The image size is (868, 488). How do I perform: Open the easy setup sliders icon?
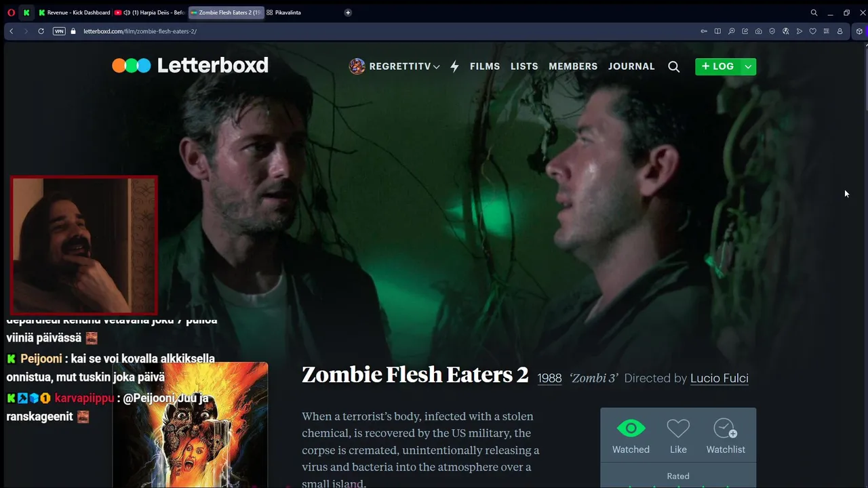pyautogui.click(x=826, y=31)
